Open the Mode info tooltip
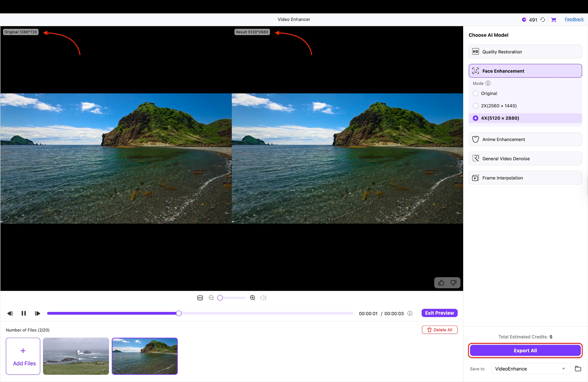Viewport: 588px width, 382px height. [488, 83]
